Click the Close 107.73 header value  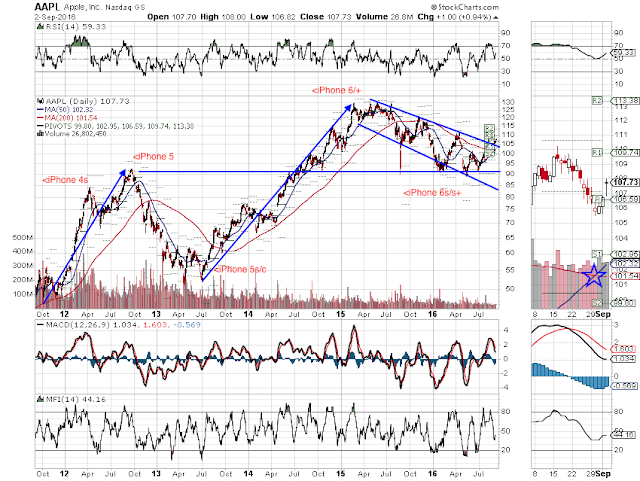pyautogui.click(x=326, y=17)
